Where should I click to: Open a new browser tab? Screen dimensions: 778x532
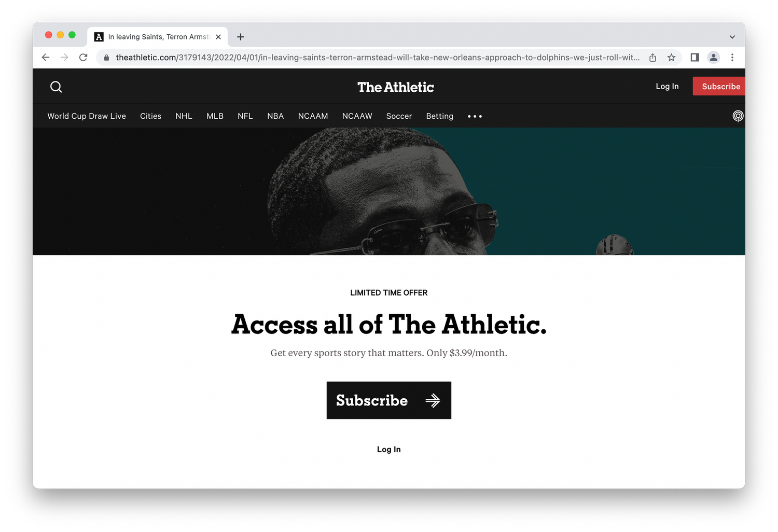click(x=241, y=37)
